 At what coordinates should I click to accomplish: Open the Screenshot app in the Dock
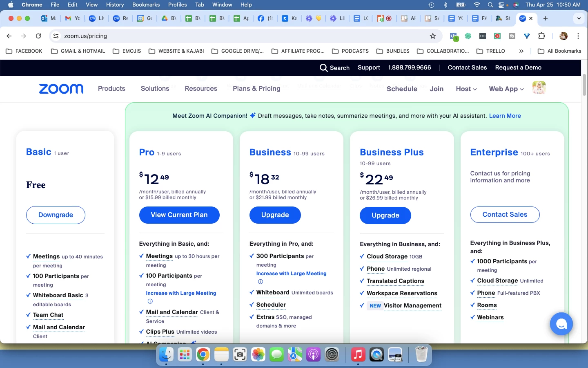[x=240, y=354]
